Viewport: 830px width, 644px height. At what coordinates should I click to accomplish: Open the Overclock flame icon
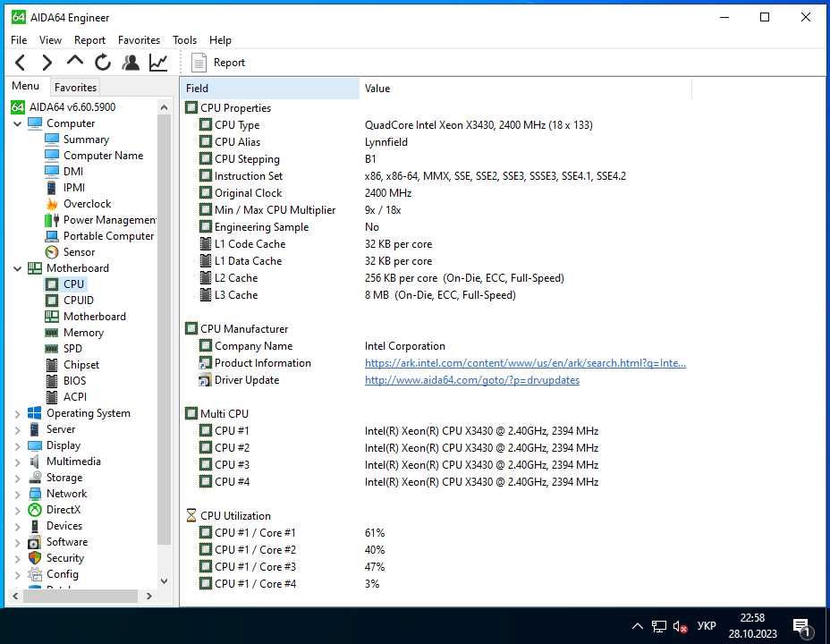pyautogui.click(x=52, y=204)
